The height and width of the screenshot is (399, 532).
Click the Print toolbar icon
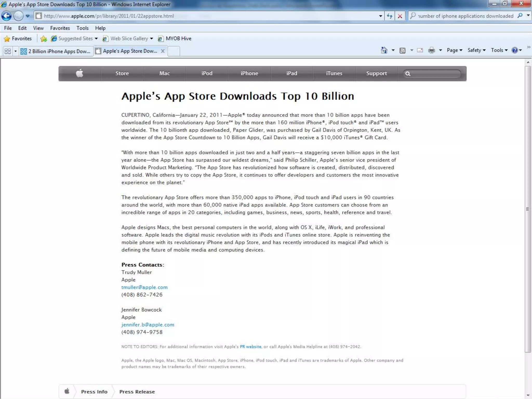tap(431, 50)
